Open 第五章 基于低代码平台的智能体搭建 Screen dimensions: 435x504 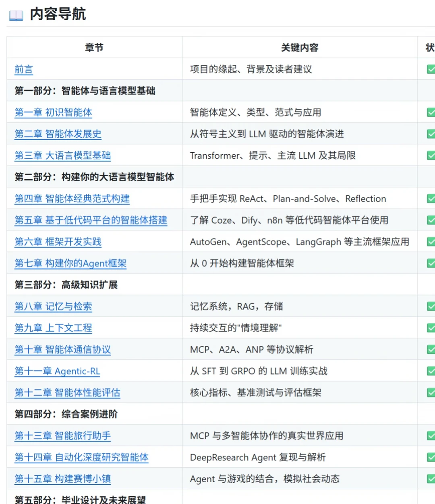pyautogui.click(x=91, y=220)
